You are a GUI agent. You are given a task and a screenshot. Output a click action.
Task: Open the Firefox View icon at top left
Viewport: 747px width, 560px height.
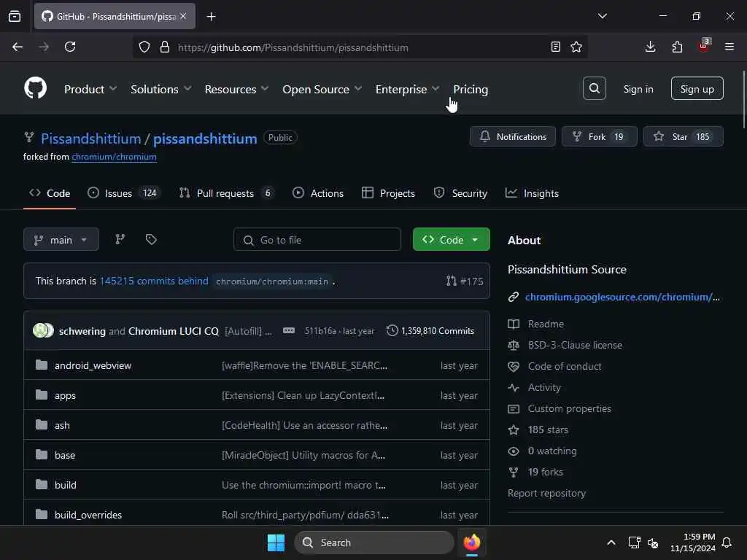(15, 17)
